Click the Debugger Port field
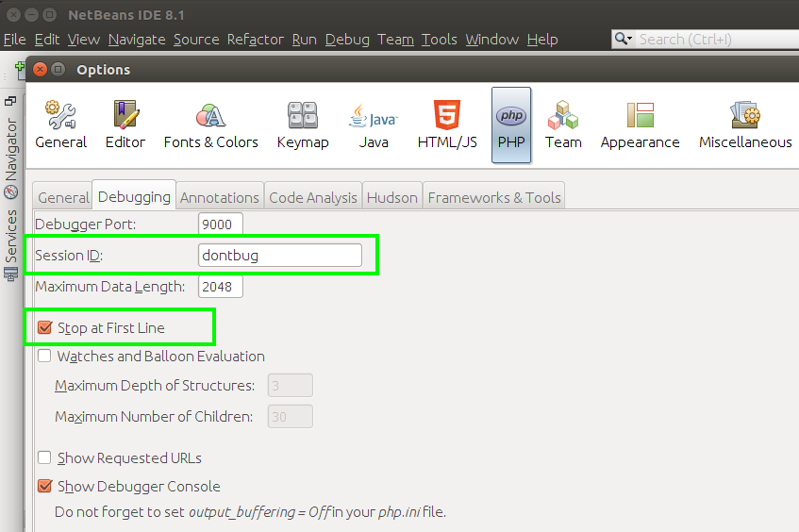This screenshot has width=799, height=532. tap(220, 224)
